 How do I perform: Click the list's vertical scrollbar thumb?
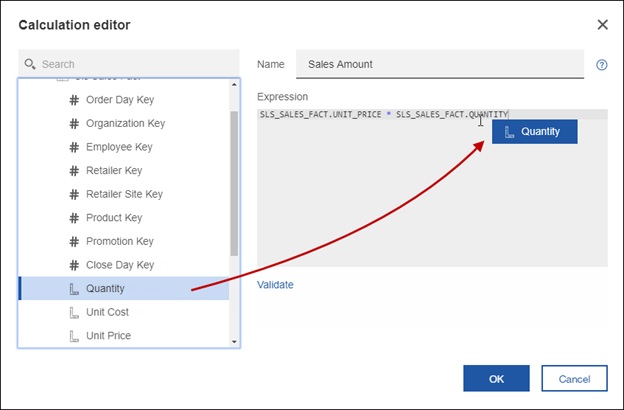point(234,184)
